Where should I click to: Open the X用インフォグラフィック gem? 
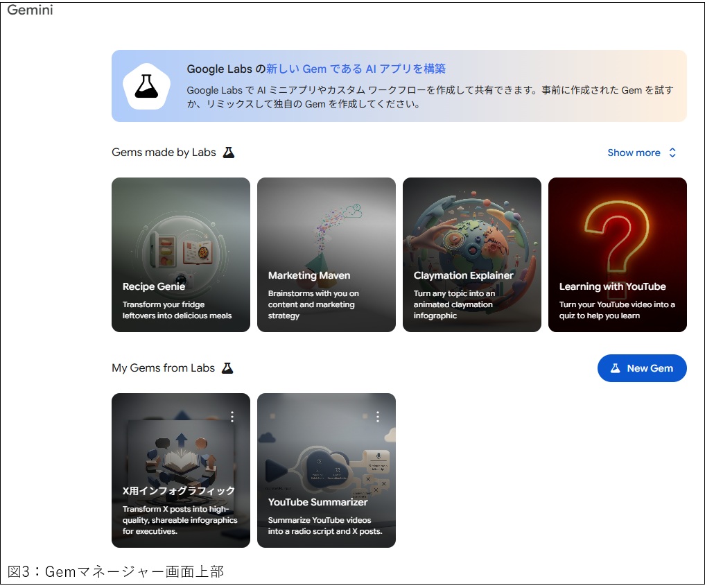tap(181, 470)
